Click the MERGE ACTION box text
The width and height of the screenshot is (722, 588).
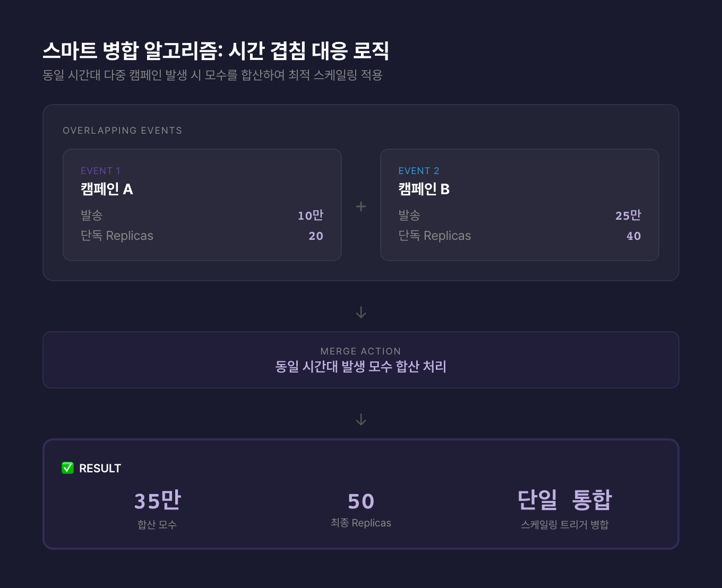pos(361,366)
